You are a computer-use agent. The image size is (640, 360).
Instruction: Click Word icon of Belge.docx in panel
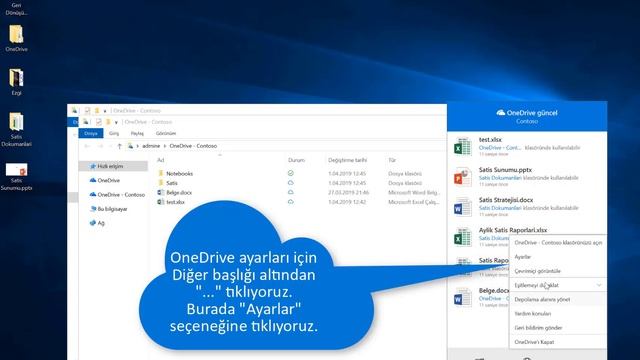tap(463, 298)
